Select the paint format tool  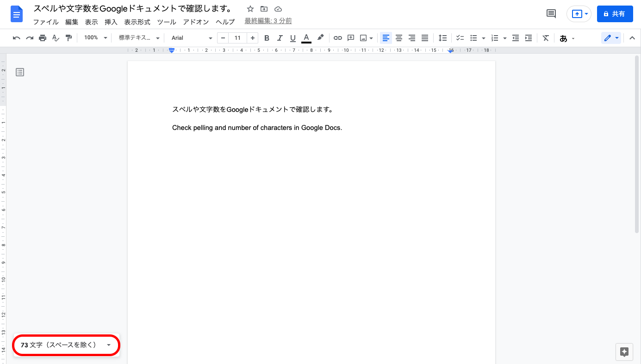point(68,38)
